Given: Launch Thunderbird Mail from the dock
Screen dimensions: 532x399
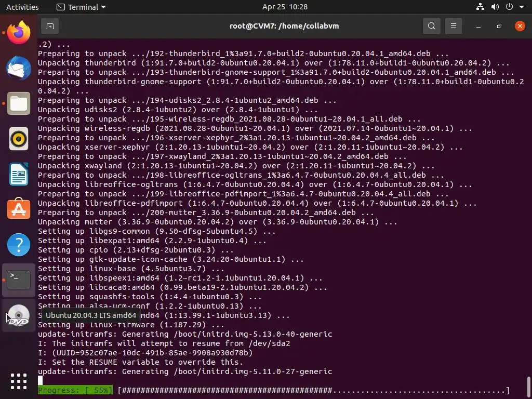Looking at the screenshot, I should pos(19,68).
